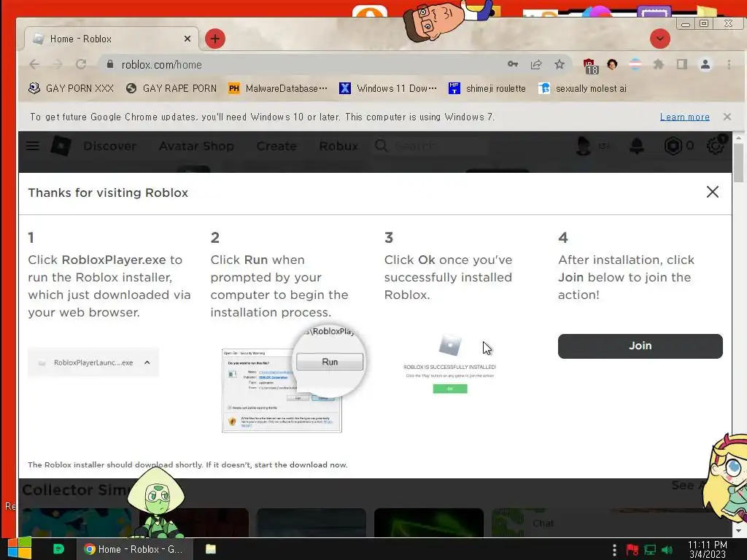The width and height of the screenshot is (747, 560).
Task: Click the volume speaker tray icon
Action: tap(667, 550)
